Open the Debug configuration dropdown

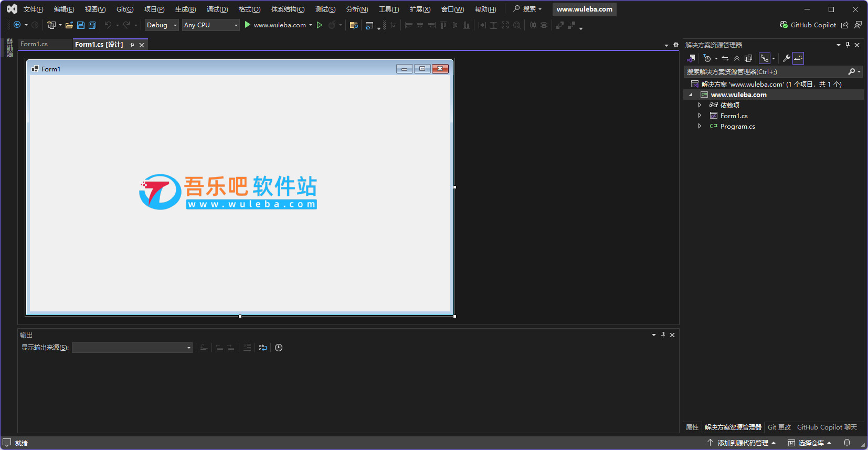161,25
